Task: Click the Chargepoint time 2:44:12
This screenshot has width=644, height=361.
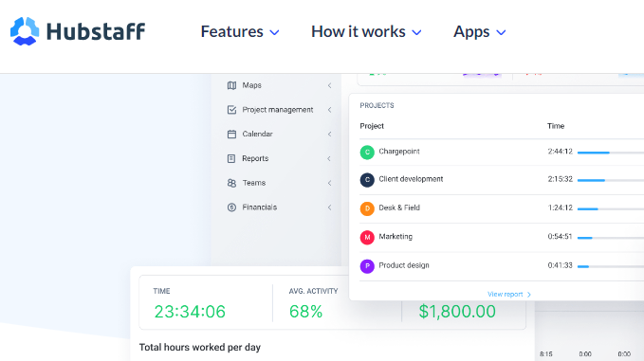Action: pyautogui.click(x=561, y=152)
